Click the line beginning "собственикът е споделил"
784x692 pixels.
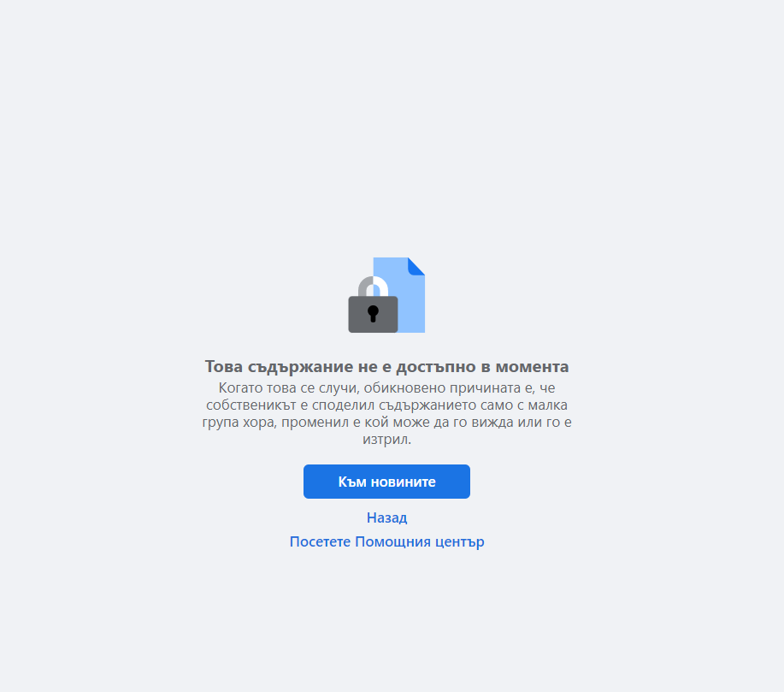pos(386,405)
